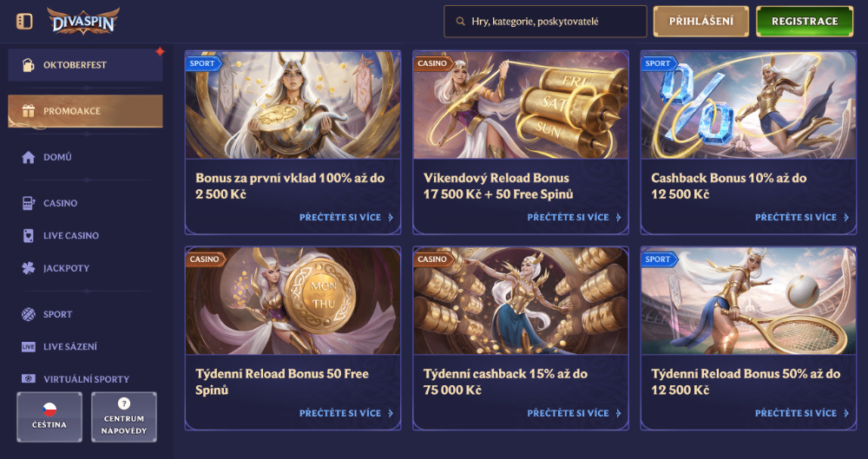Click the games search input field

coord(545,22)
